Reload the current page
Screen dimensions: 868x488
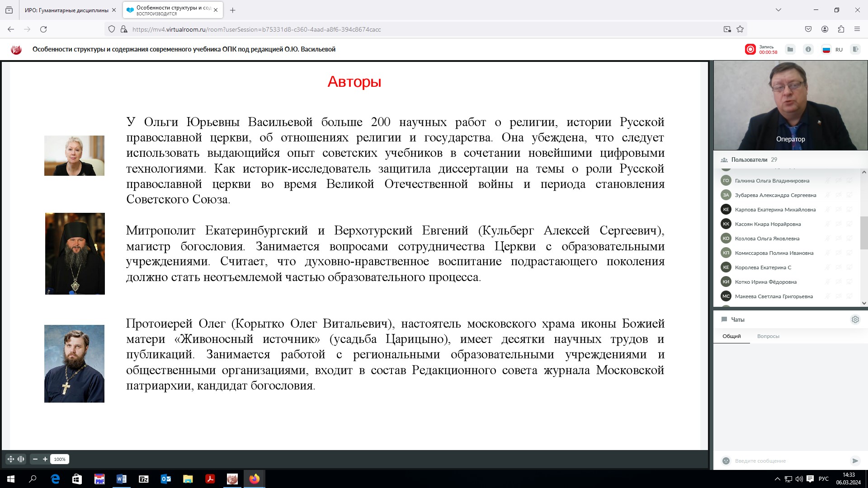43,29
